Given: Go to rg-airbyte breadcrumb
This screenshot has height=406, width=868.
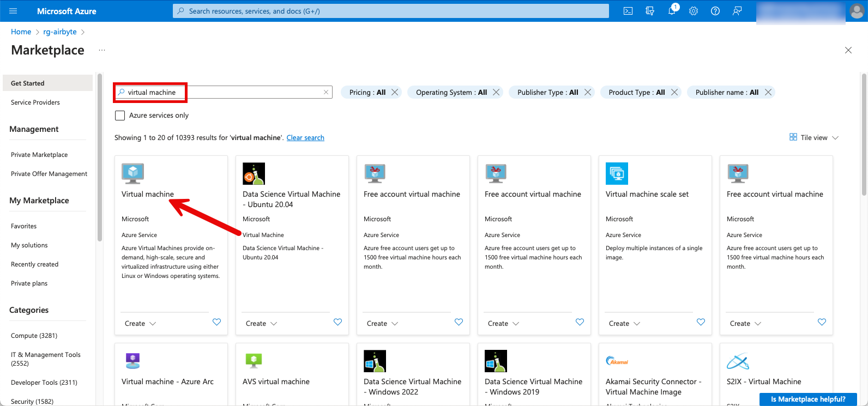Looking at the screenshot, I should [x=60, y=32].
